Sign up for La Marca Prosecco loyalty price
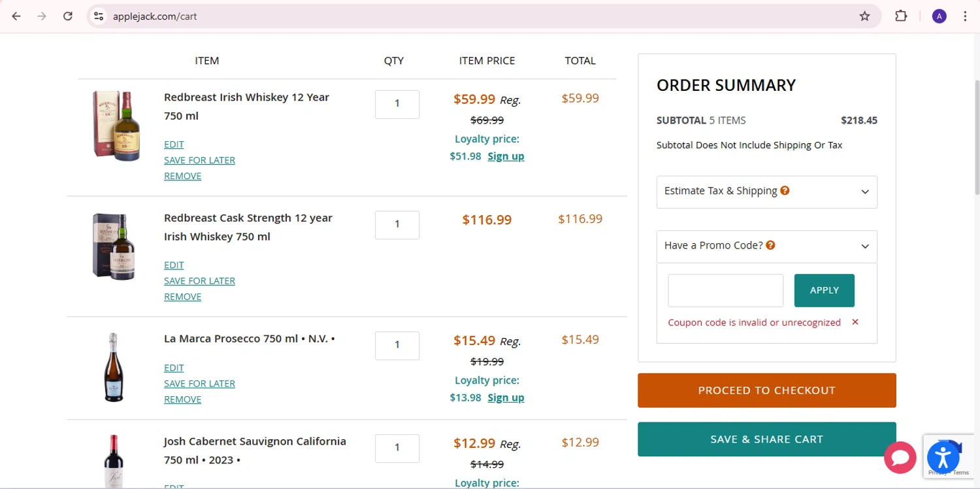 506,397
